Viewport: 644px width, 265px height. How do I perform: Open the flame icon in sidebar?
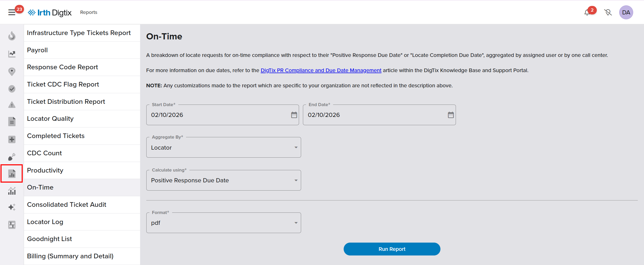coord(12,36)
